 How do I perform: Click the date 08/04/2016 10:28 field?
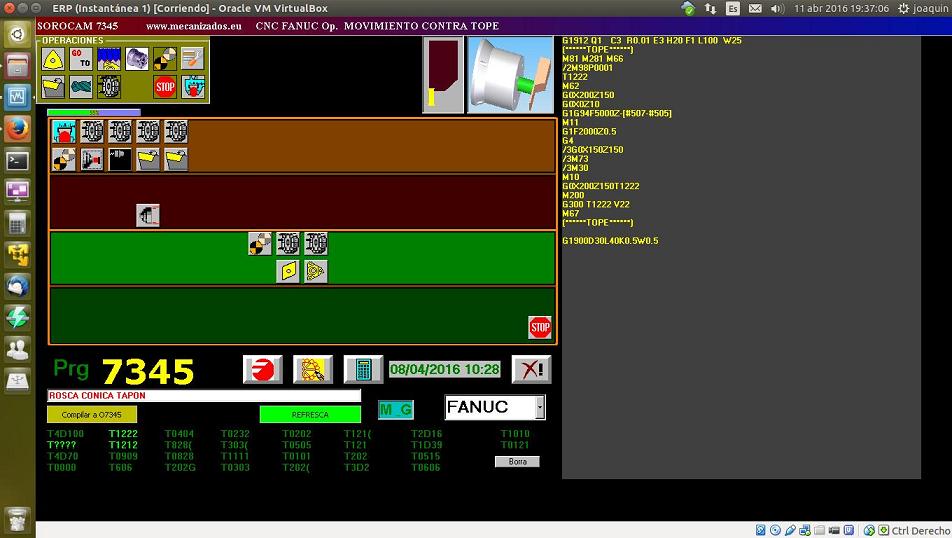(x=444, y=369)
